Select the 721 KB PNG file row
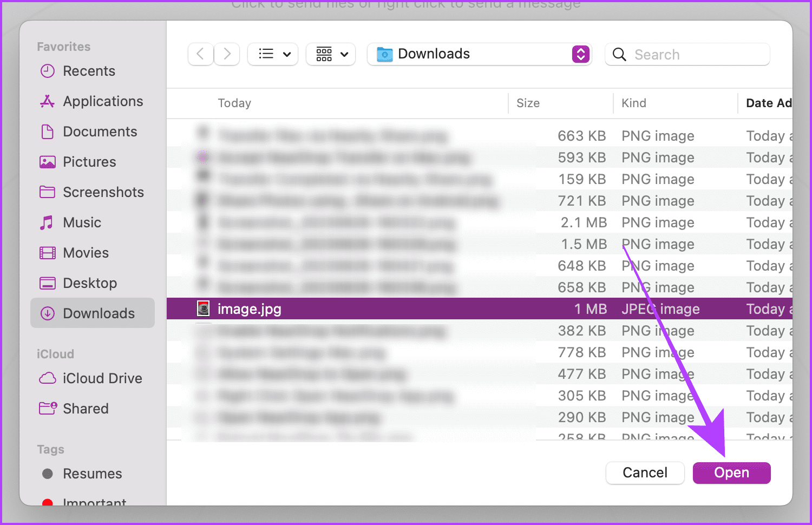Screen dimensions: 812x525 pos(480,201)
